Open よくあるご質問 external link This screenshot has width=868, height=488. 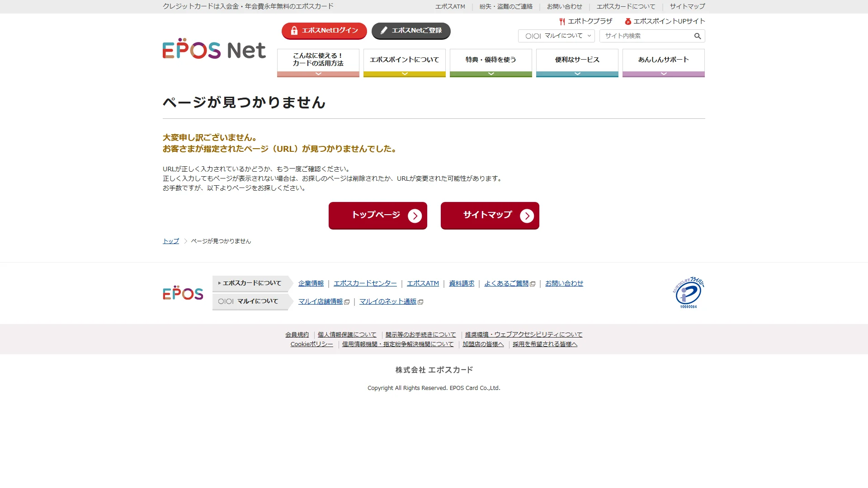pyautogui.click(x=509, y=283)
